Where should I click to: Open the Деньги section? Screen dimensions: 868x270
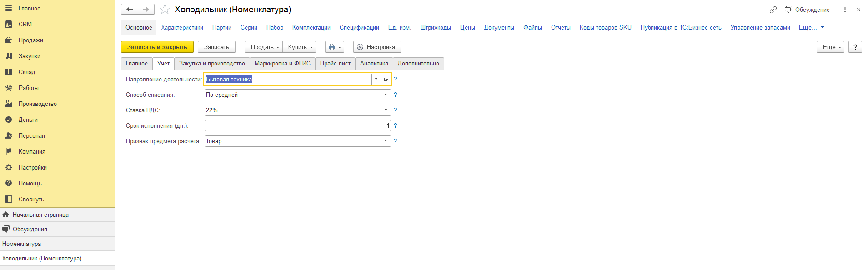[28, 120]
